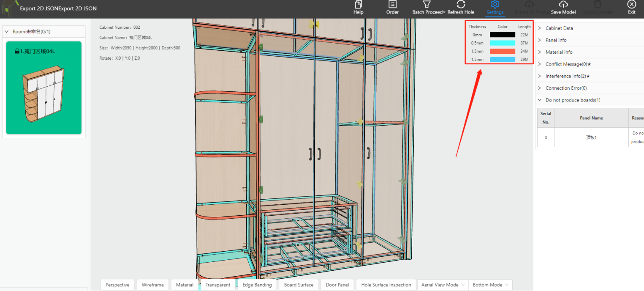This screenshot has height=291, width=644.
Task: Click the Exit icon
Action: (x=631, y=5)
